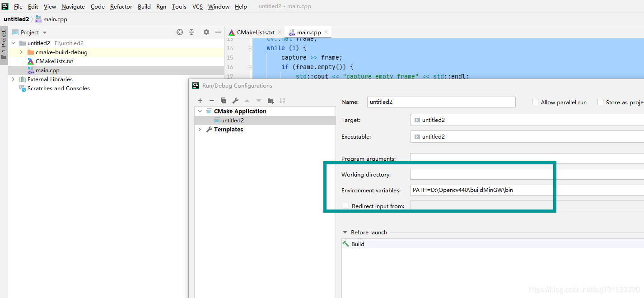644x298 pixels.
Task: Open the Run menu
Action: (x=161, y=6)
